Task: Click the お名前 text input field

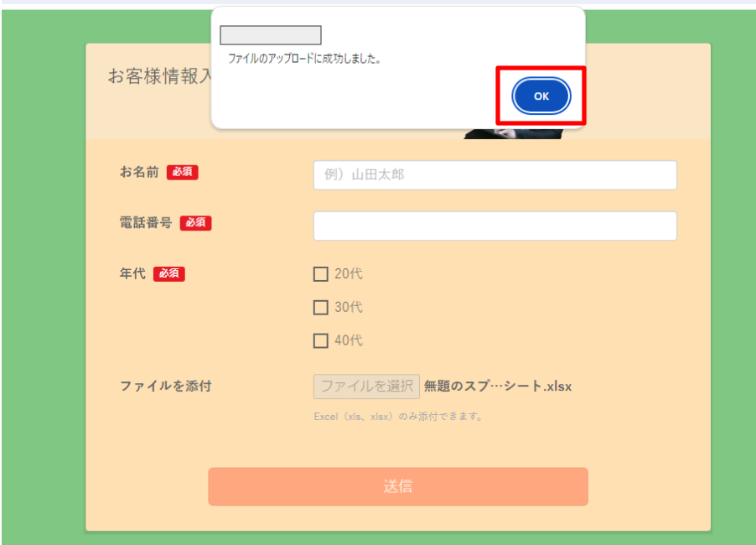Action: 495,174
